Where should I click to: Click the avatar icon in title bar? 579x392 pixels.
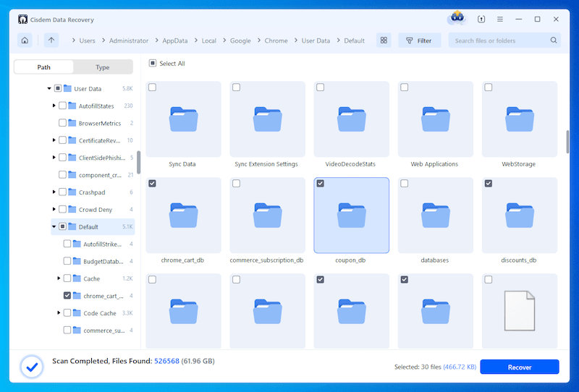click(x=457, y=19)
